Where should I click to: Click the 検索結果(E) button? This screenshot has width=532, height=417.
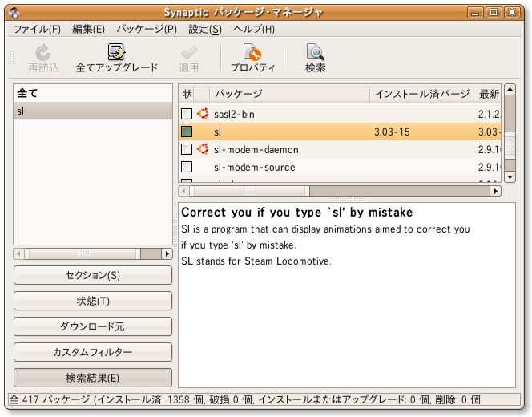pos(93,378)
